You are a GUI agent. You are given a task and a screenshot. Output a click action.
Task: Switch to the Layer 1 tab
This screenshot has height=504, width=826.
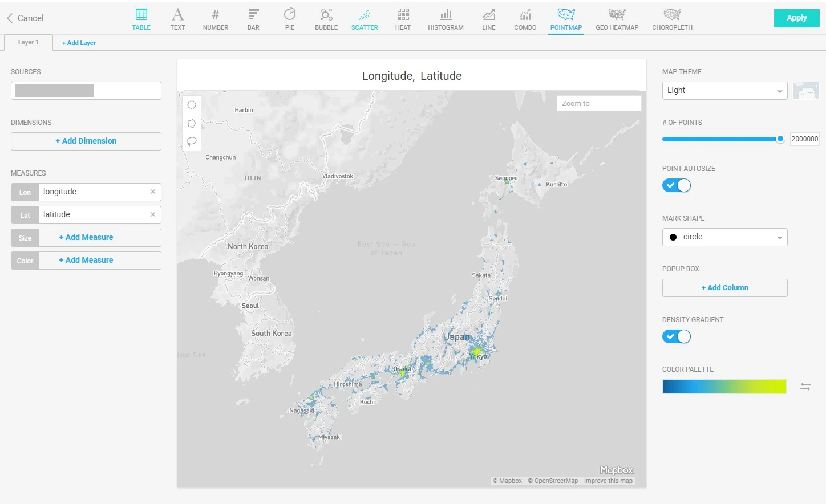click(29, 42)
